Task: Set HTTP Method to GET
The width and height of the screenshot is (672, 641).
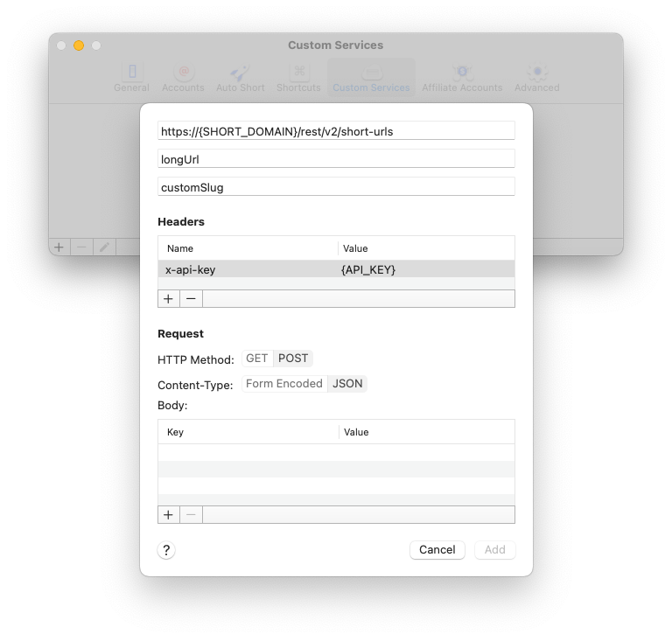Action: (257, 359)
